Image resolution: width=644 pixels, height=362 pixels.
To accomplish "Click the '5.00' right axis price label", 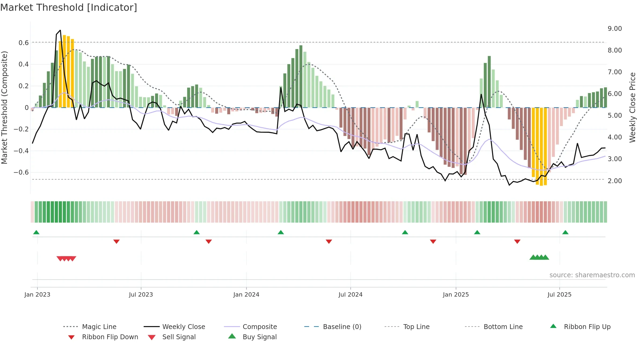I will point(615,115).
